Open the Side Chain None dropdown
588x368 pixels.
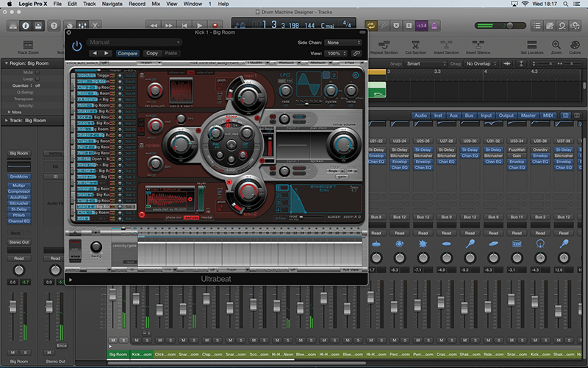click(343, 43)
